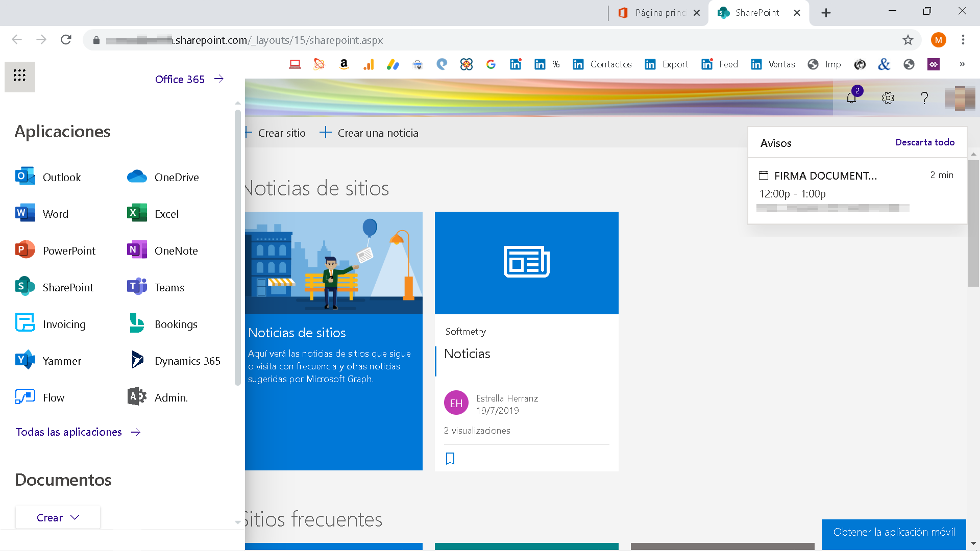Open SharePoint settings gear
The height and width of the screenshot is (551, 980).
pyautogui.click(x=888, y=98)
